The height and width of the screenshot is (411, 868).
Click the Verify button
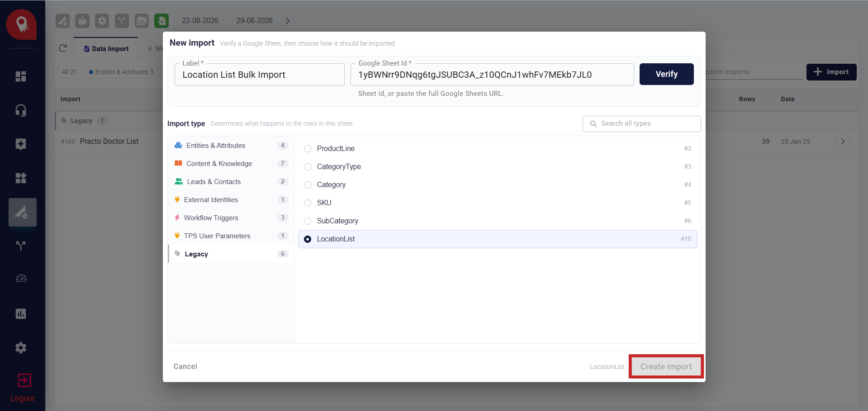tap(666, 74)
